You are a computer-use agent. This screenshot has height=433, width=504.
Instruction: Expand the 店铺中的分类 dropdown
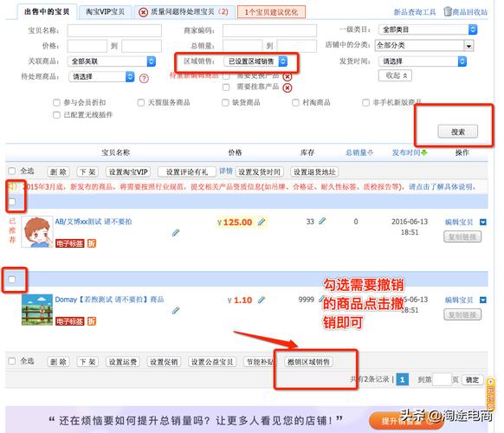[x=424, y=45]
